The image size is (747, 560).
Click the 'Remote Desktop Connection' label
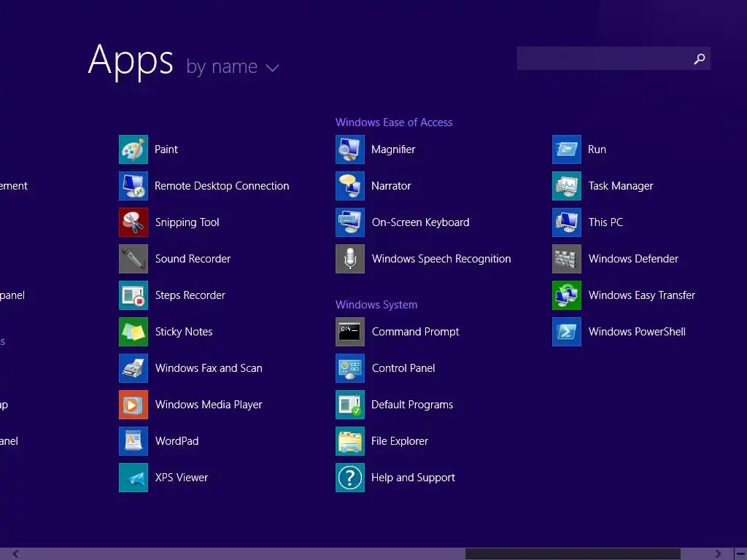tap(222, 186)
